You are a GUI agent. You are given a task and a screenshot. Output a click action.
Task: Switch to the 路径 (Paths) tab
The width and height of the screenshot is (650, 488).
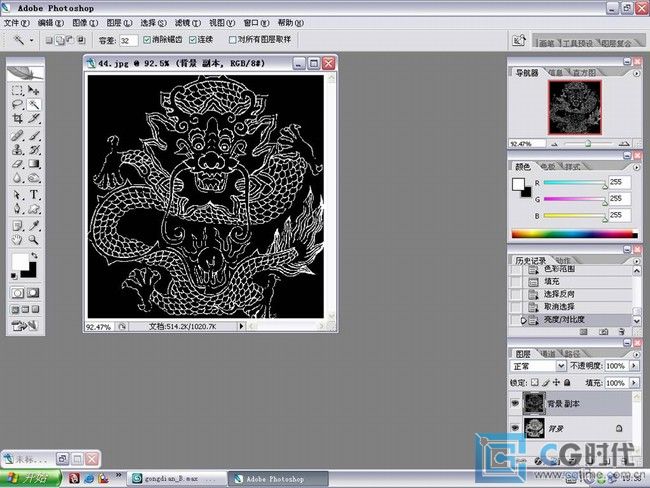point(572,354)
